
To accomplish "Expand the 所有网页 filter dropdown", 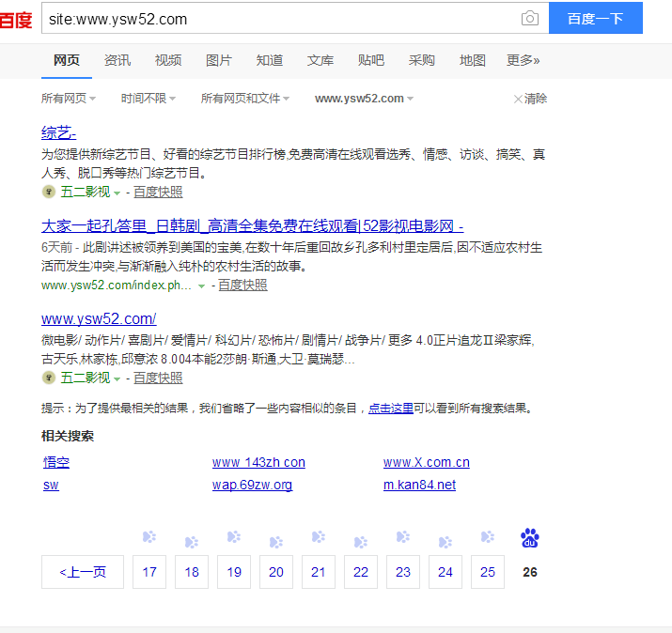I will [69, 99].
